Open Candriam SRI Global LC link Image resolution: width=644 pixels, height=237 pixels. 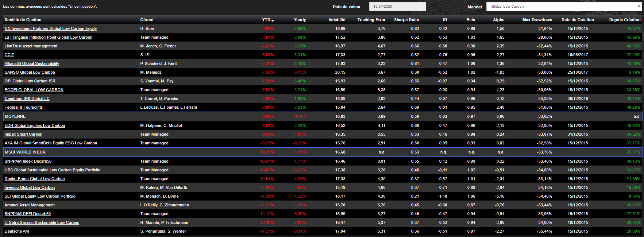(x=27, y=98)
